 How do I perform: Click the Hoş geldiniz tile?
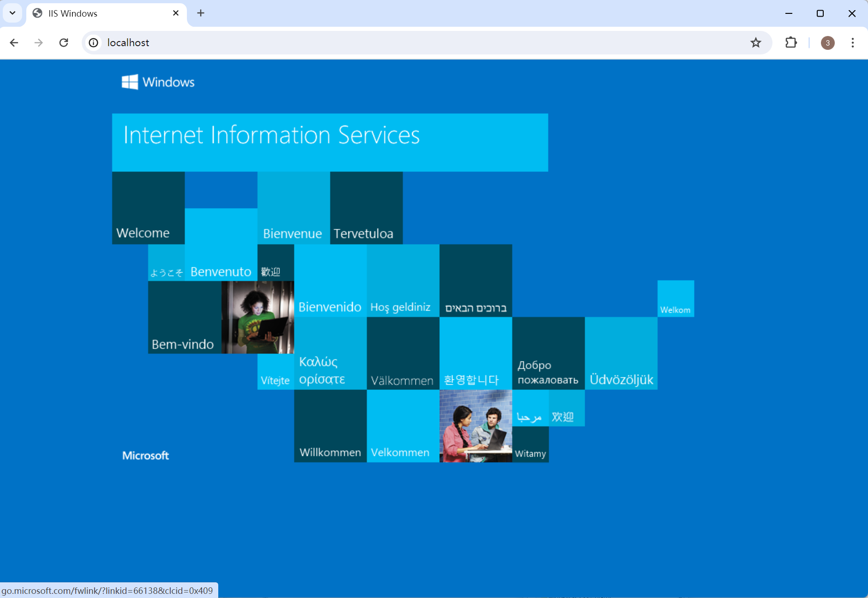[x=403, y=281]
